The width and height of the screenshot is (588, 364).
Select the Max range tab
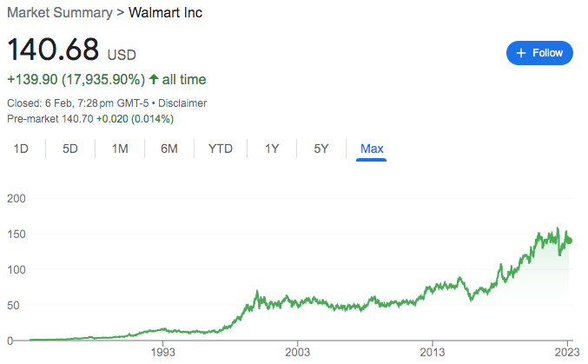pyautogui.click(x=372, y=149)
